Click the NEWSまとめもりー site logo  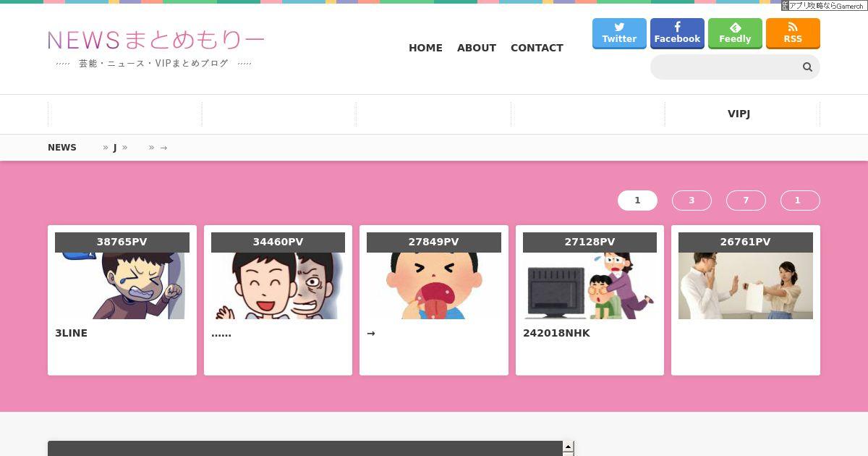pos(156,41)
